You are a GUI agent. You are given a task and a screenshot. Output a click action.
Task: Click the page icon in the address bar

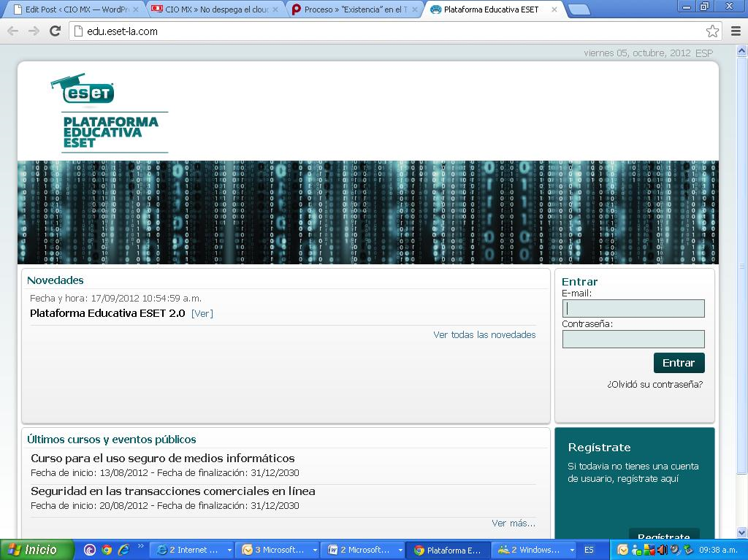coord(79,31)
